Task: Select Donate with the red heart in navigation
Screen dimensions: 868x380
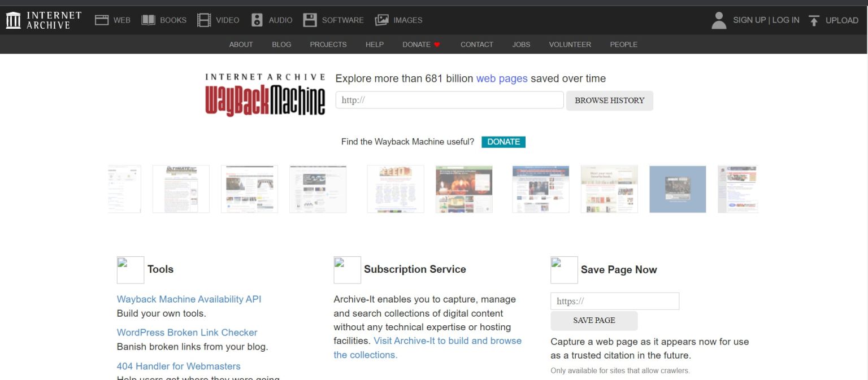Action: coord(421,45)
